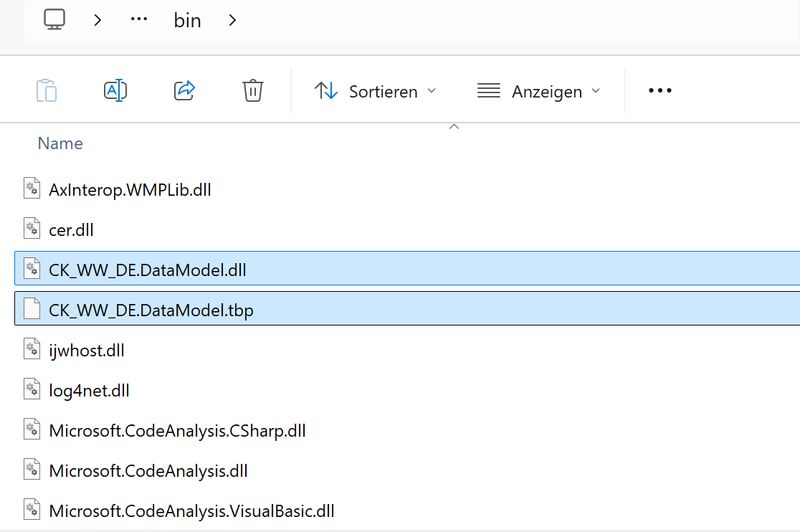Click the Paste clipboard icon
This screenshot has width=800, height=532.
pos(47,91)
